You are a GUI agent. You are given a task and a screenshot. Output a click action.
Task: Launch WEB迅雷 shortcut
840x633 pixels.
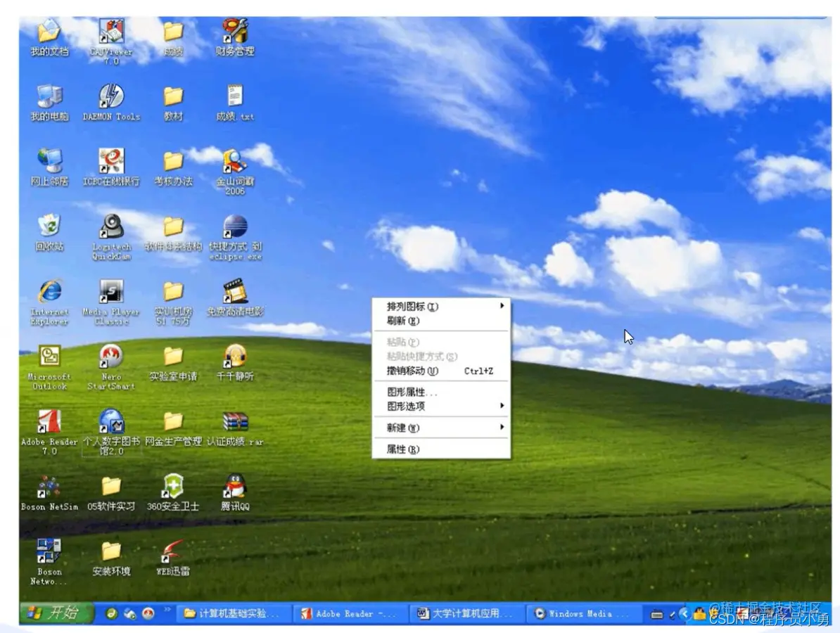[x=173, y=558]
